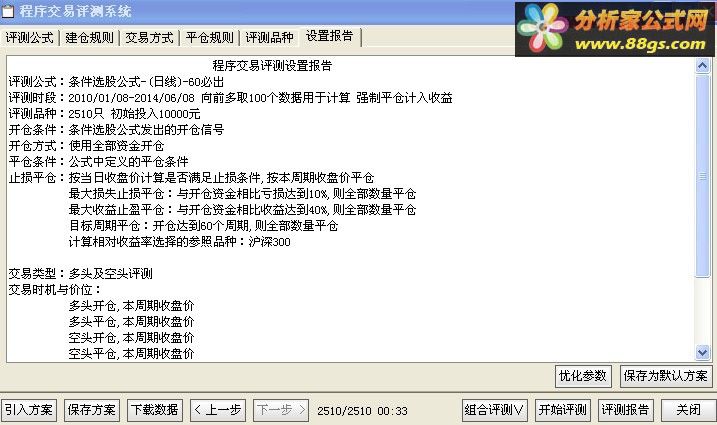Viewport: 717px width, 425px height.
Task: Start evaluation with 开始评测
Action: [x=563, y=410]
